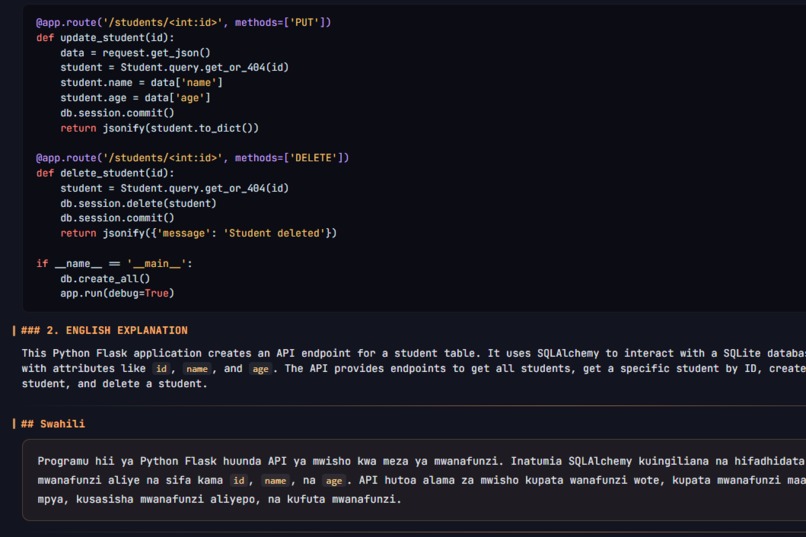Click inline code 'name' in English explanation

[197, 369]
